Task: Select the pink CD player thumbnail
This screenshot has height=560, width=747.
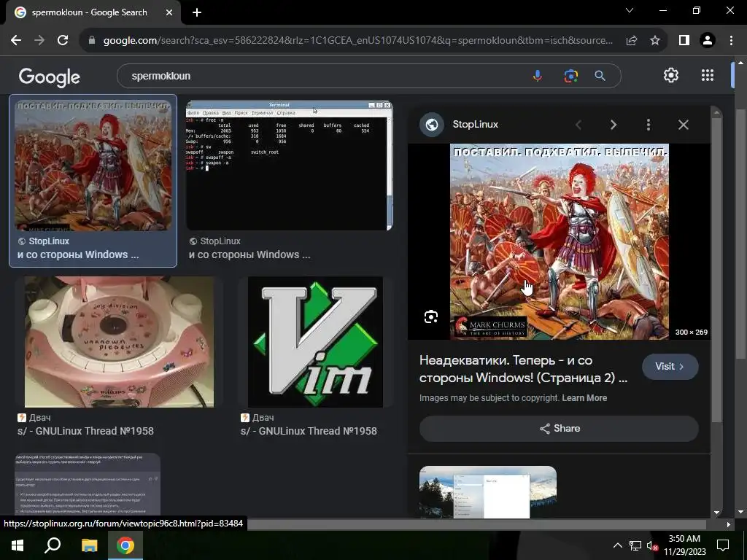Action: (x=119, y=342)
